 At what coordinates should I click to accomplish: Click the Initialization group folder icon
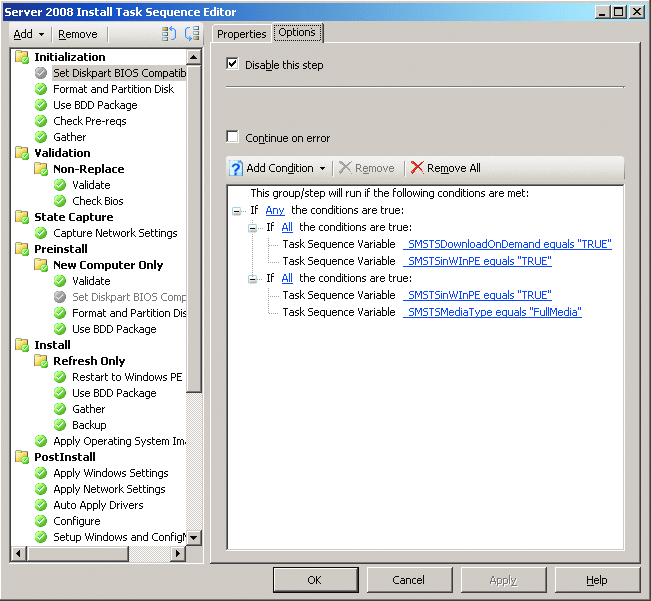coord(22,57)
